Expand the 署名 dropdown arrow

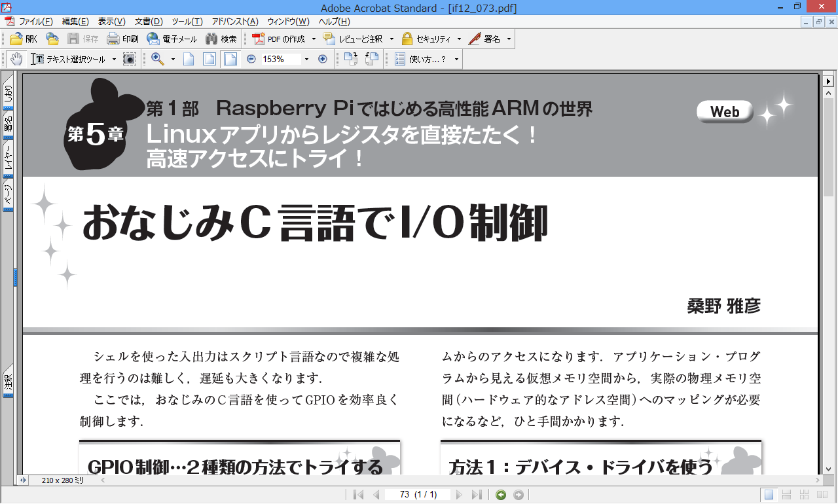point(509,39)
